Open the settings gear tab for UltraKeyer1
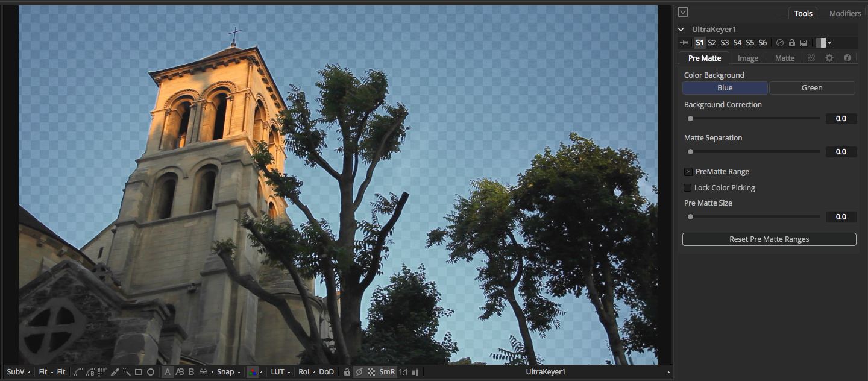 [x=829, y=57]
